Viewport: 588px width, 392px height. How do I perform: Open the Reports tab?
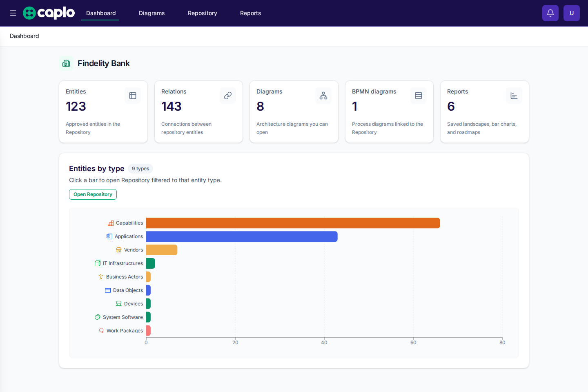[250, 13]
